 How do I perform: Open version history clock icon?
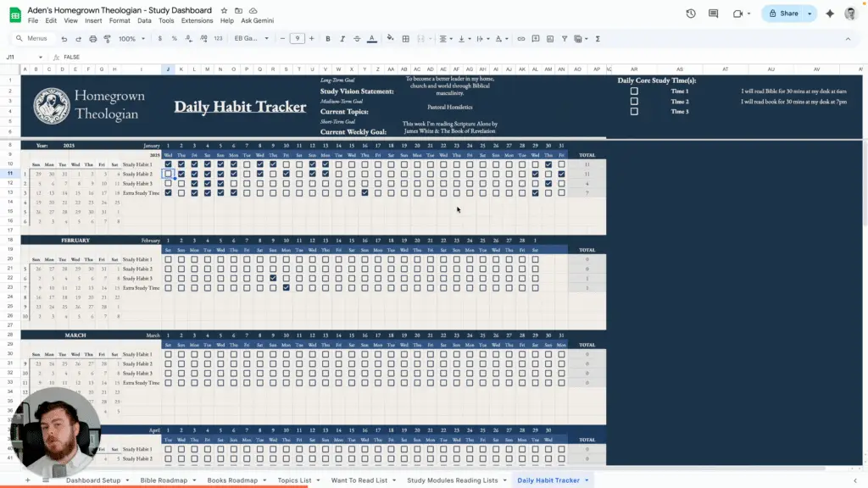click(x=691, y=14)
